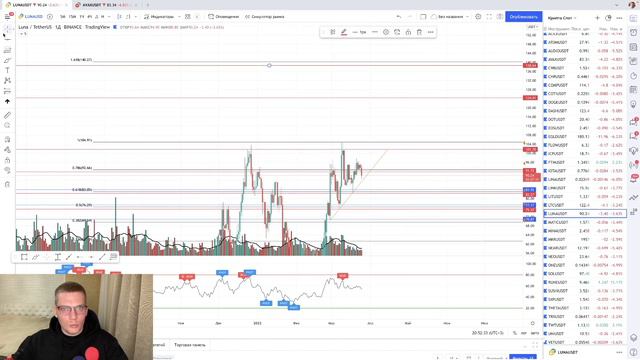Enter fullscreen mode
The width and height of the screenshot is (640, 360).
click(x=489, y=17)
